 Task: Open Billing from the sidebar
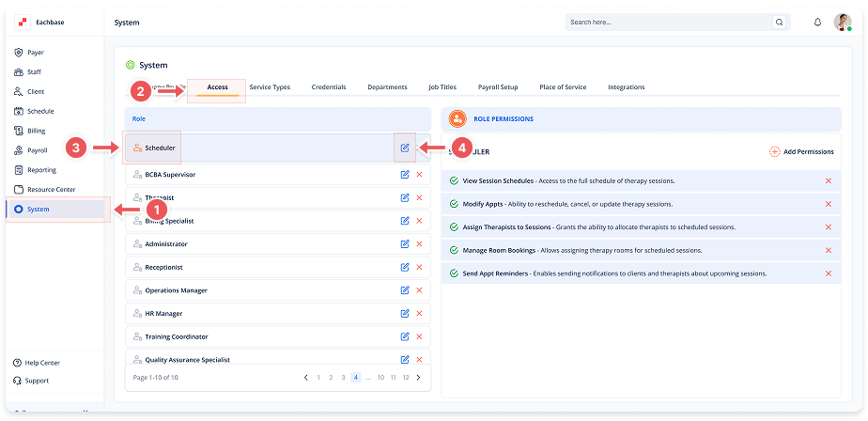36,131
